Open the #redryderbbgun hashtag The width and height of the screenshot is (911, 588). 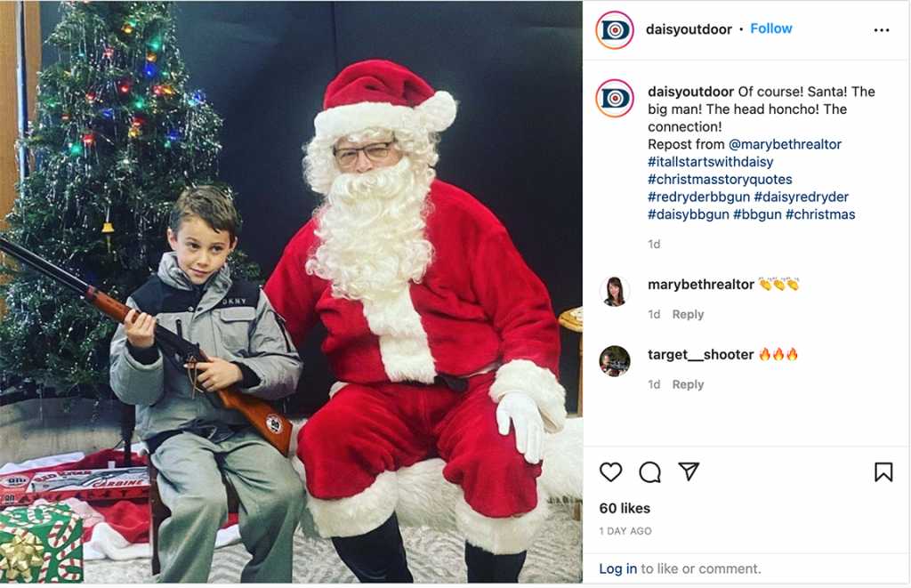[699, 197]
